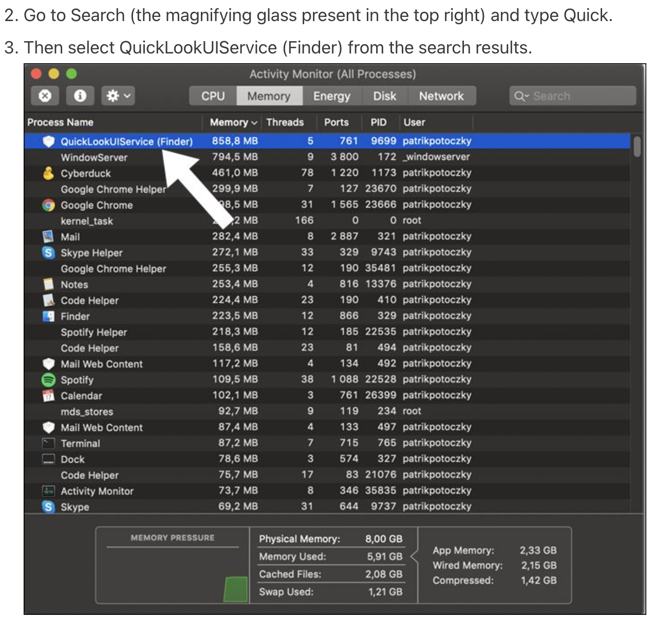Sort by the Ports column header
The image size is (672, 619).
[x=337, y=122]
